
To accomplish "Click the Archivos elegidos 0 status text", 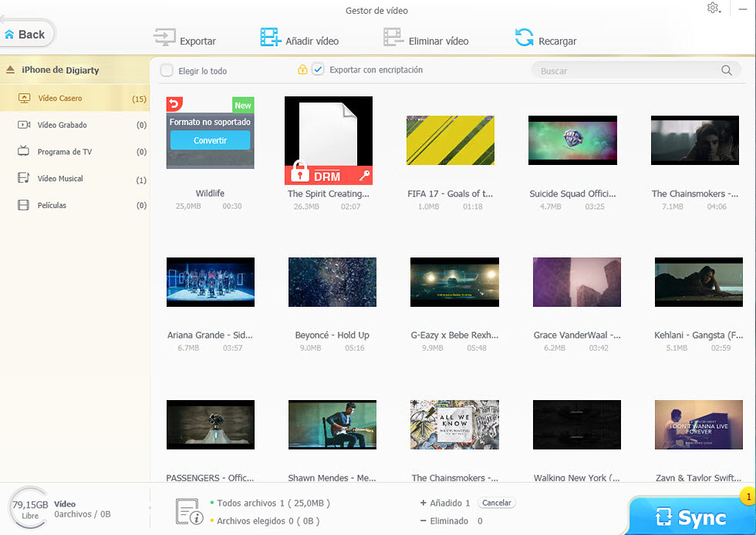I will tap(268, 521).
